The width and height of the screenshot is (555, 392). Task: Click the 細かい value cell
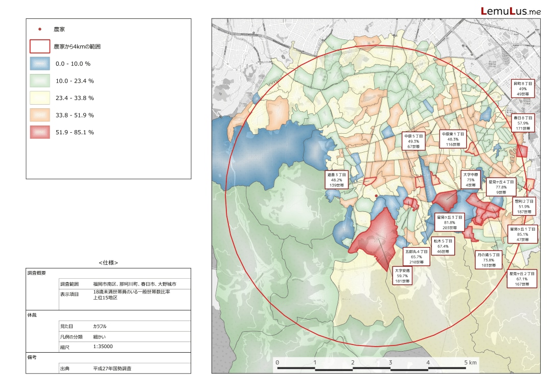point(100,337)
